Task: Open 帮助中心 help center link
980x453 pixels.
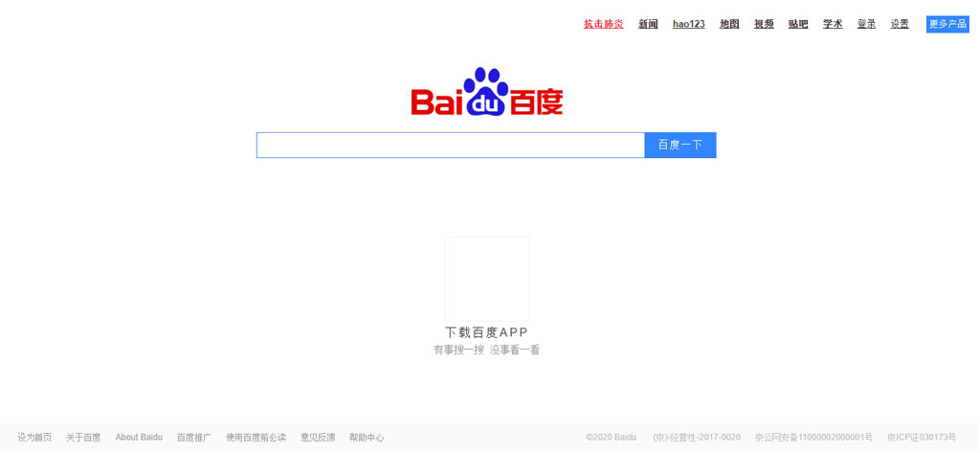Action: 367,438
